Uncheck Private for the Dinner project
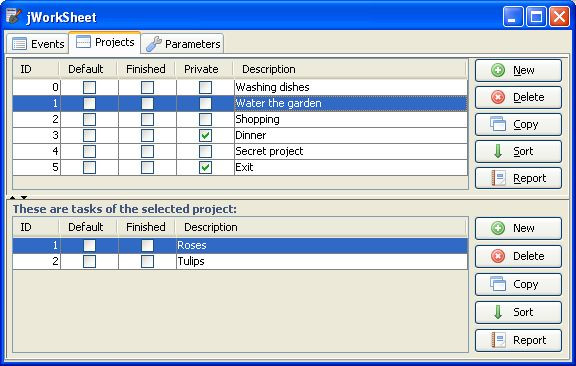 205,135
